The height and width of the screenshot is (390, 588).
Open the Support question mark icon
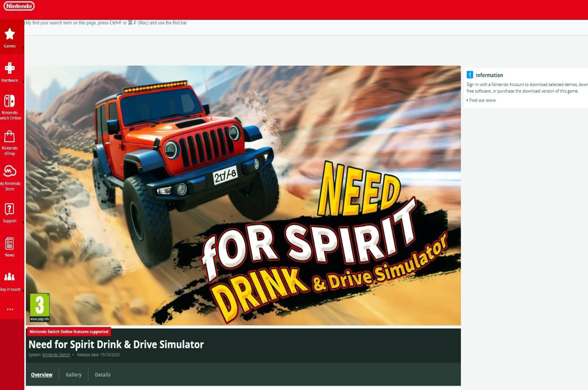pos(10,209)
